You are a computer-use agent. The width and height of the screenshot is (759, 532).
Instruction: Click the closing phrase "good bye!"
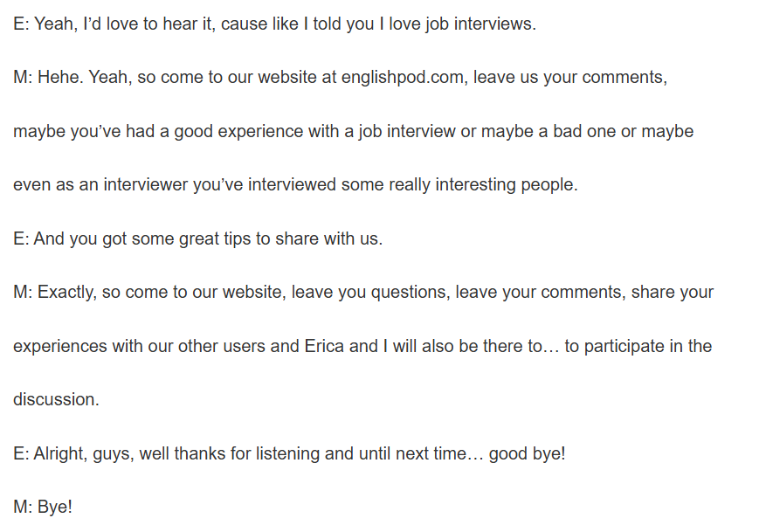tap(527, 453)
